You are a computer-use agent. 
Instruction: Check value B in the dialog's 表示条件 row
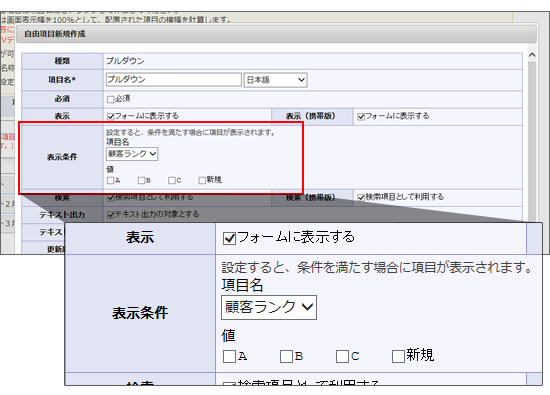coord(141,180)
